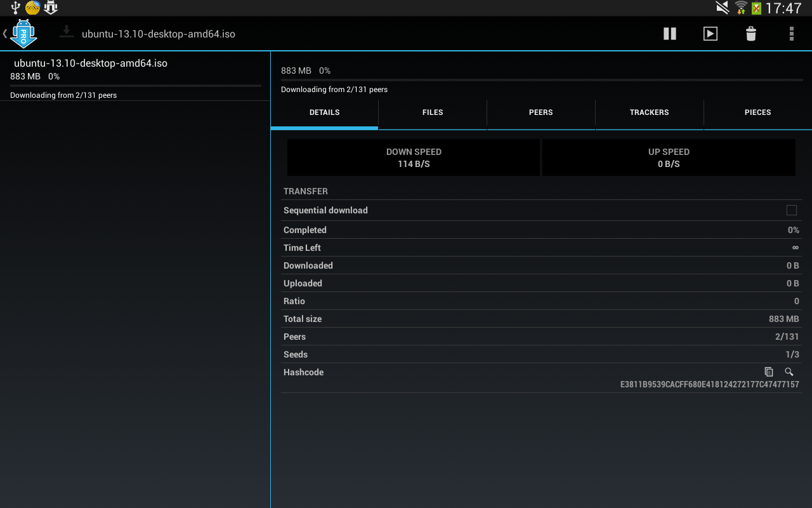Open the three-dot overflow menu
812x508 pixels.
tap(791, 34)
